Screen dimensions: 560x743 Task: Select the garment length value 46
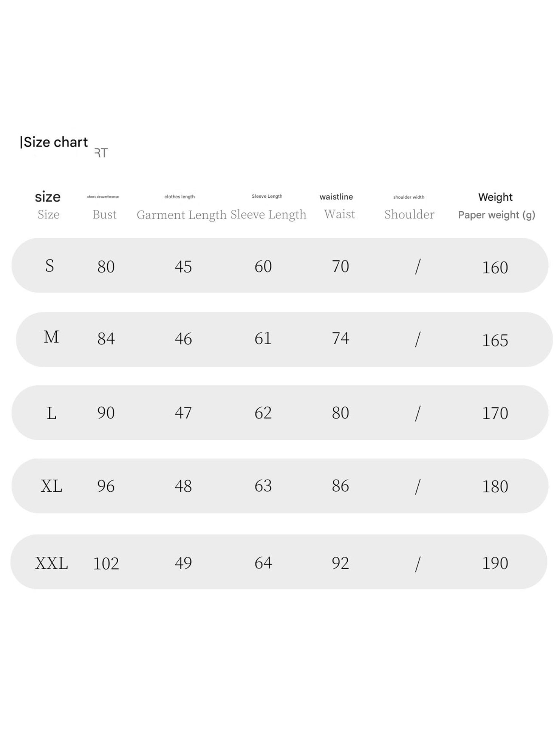pos(183,338)
